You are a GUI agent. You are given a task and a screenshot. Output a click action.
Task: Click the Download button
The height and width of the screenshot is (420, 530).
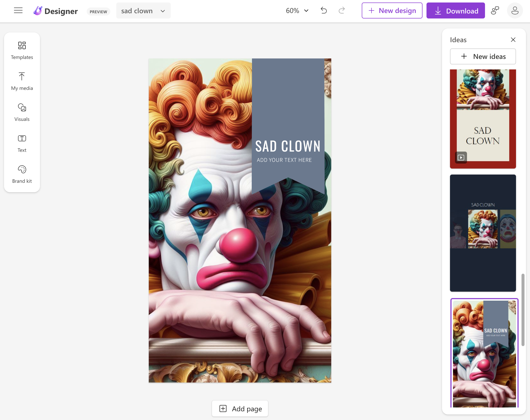click(455, 11)
